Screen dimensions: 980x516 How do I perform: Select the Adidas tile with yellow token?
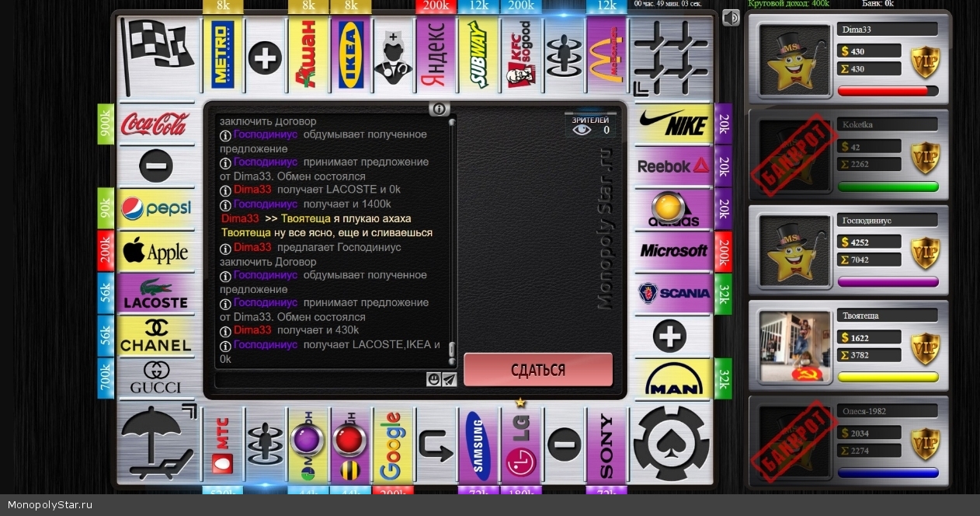[x=673, y=208]
